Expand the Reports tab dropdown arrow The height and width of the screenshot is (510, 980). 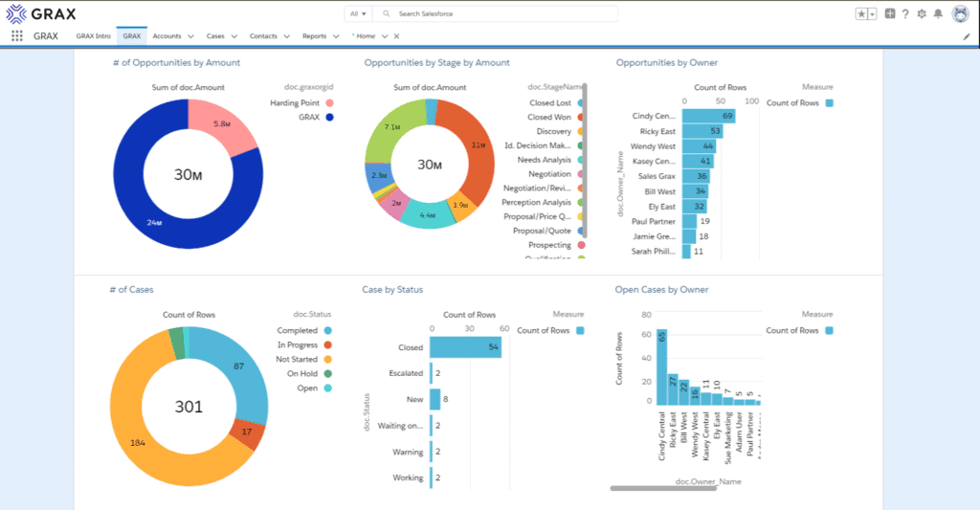[x=336, y=36]
